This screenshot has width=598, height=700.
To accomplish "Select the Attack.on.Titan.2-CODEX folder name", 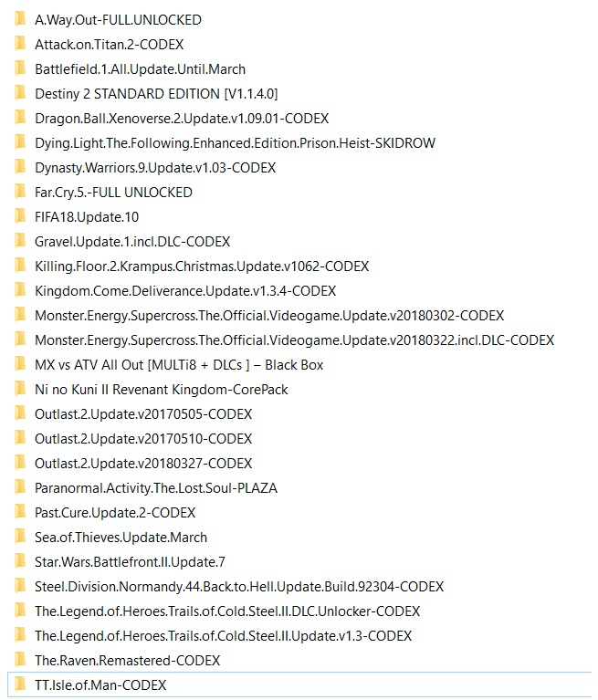I will click(x=109, y=45).
